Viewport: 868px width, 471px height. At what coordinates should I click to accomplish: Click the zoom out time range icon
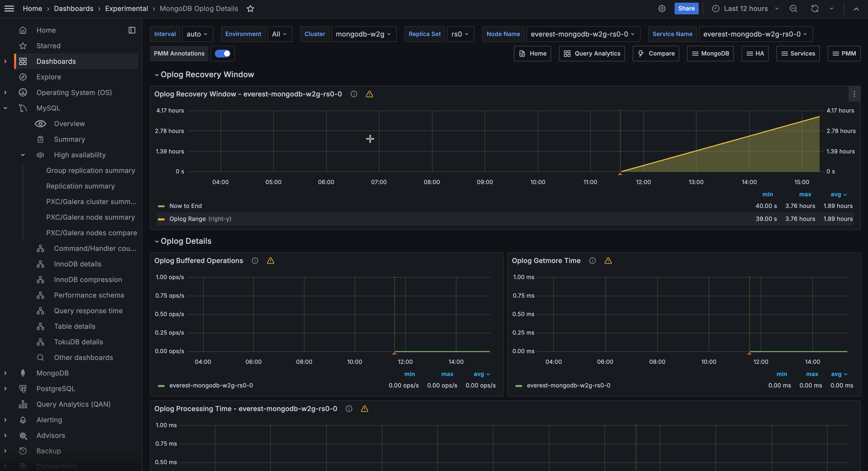pos(793,9)
